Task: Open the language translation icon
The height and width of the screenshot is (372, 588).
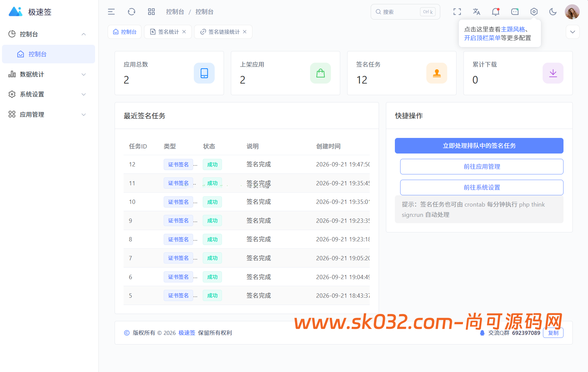Action: [476, 12]
